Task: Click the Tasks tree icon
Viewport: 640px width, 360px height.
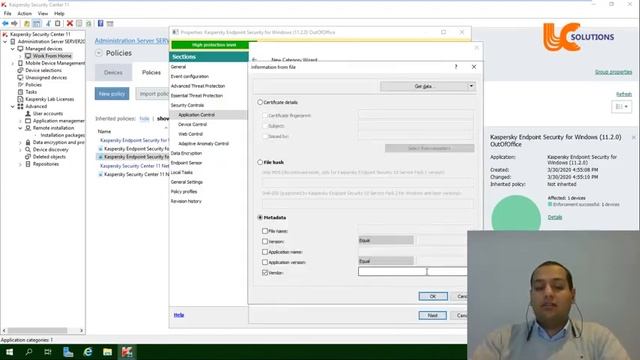Action: (20, 92)
